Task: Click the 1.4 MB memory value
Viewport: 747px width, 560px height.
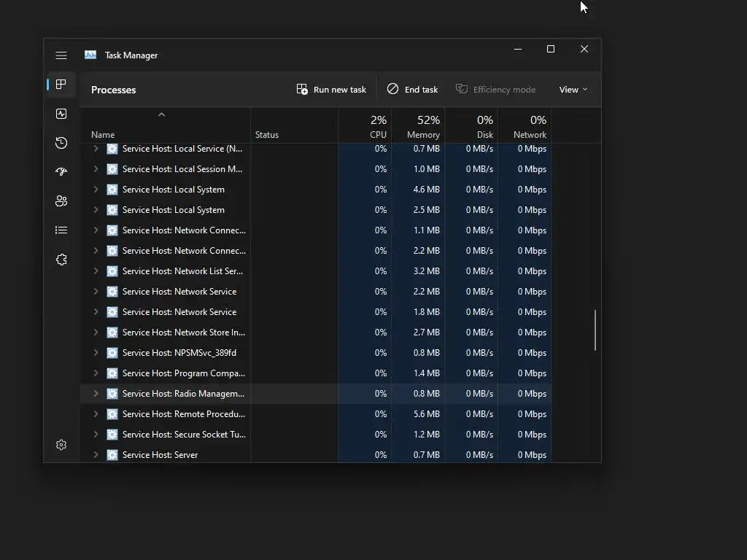Action: click(426, 373)
